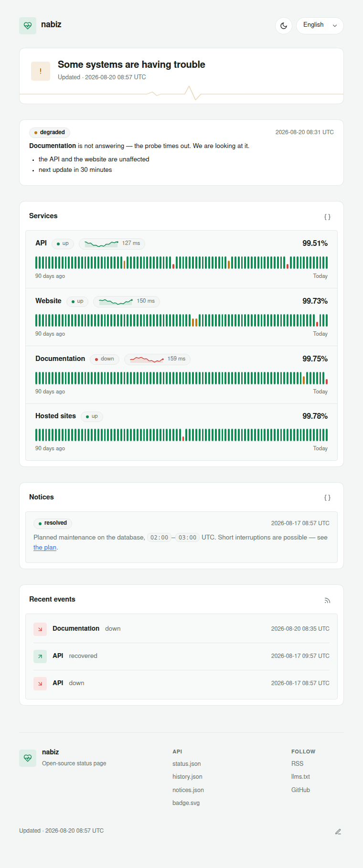Click the 02:00 time code in notice
The height and width of the screenshot is (868, 363).
pos(159,538)
